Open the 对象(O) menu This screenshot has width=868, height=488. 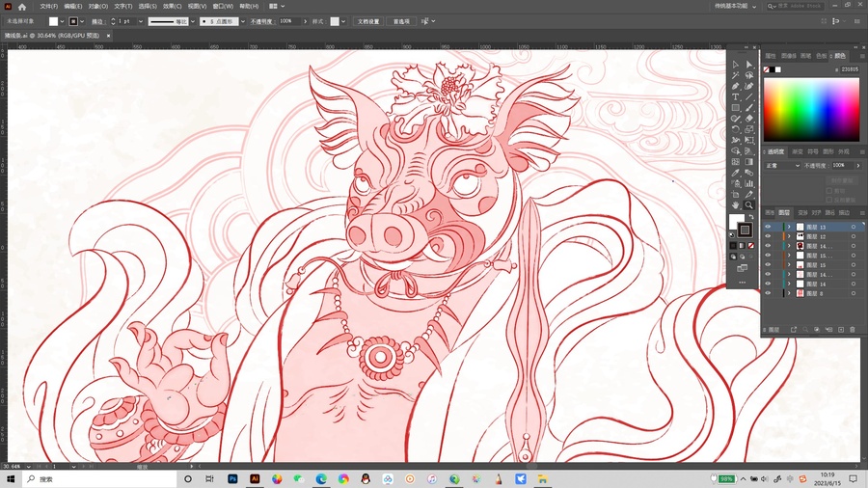pos(98,6)
